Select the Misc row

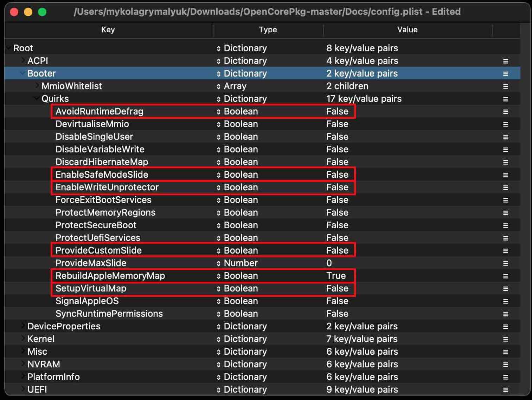click(262, 352)
